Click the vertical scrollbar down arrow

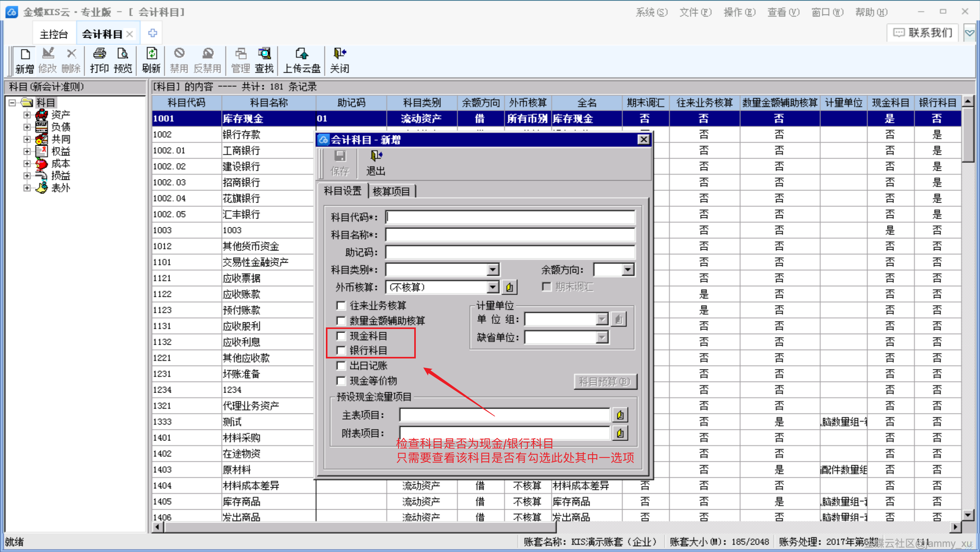coord(968,515)
